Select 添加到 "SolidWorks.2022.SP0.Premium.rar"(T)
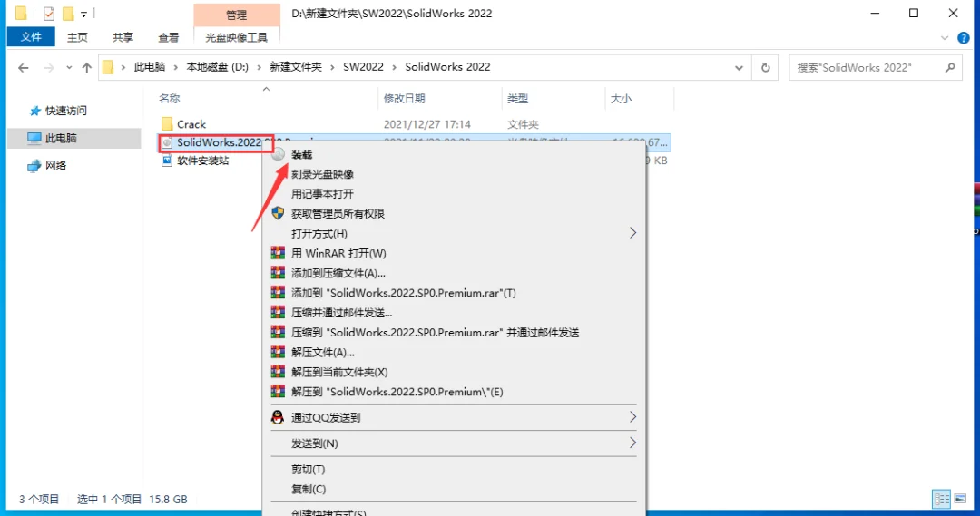Viewport: 980px width, 516px height. (454, 293)
